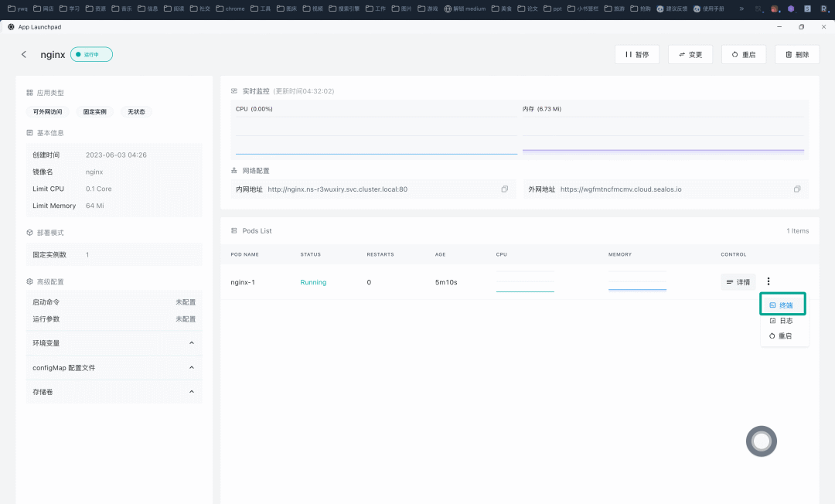Copy the external network address
The image size is (835, 504).
[796, 189]
